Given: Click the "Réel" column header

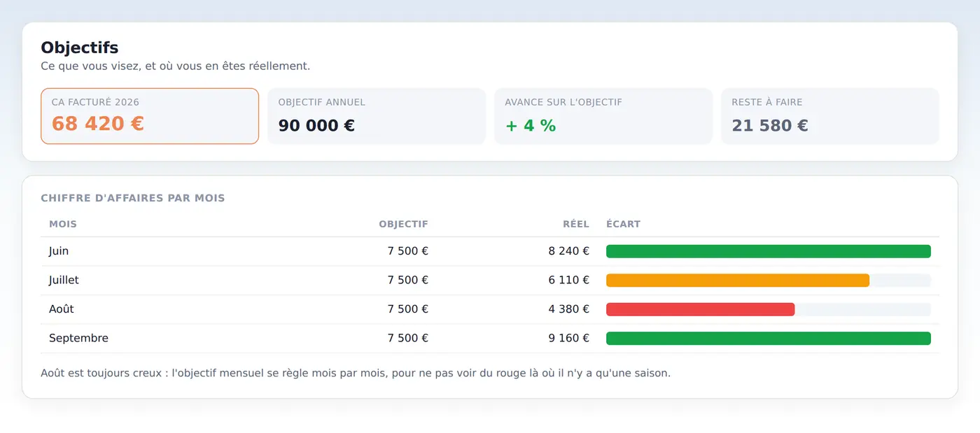Looking at the screenshot, I should [576, 224].
